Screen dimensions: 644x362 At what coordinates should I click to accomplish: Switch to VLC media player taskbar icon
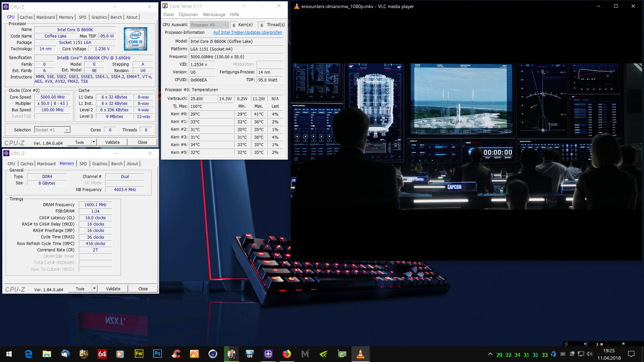360,354
